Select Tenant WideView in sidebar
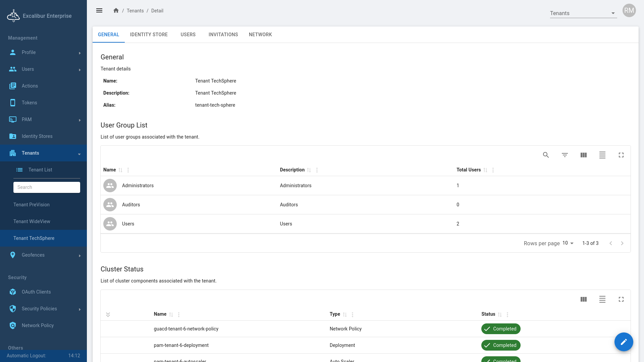This screenshot has height=362, width=644. [x=32, y=221]
